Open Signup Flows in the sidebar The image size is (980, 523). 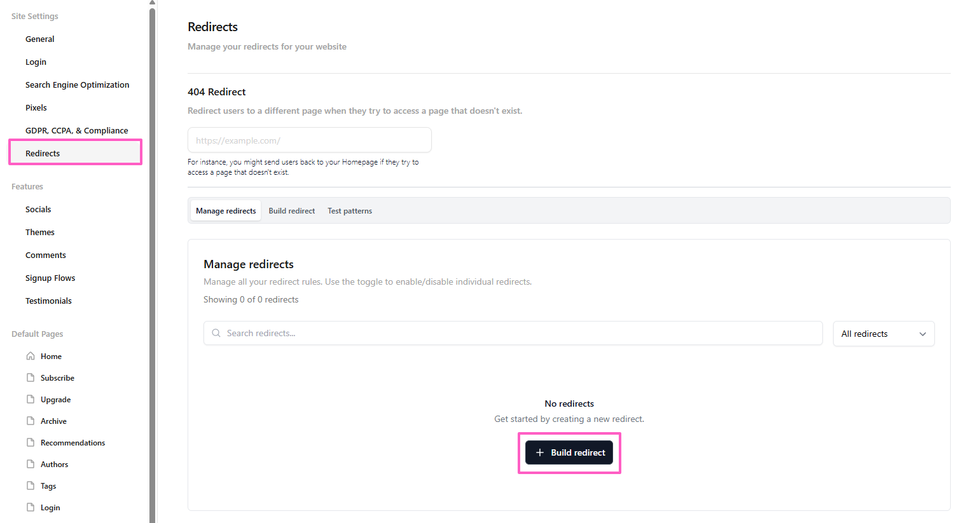coord(50,278)
